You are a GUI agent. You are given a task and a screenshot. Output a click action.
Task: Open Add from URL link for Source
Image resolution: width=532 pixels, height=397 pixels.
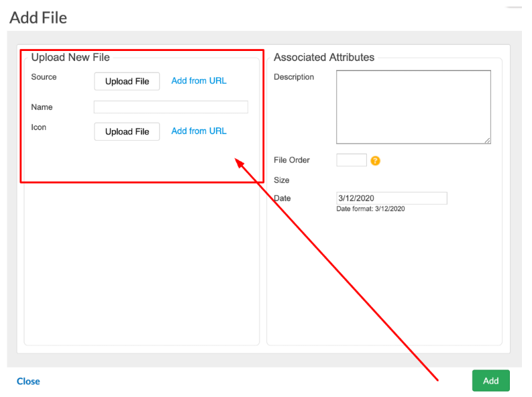(199, 81)
